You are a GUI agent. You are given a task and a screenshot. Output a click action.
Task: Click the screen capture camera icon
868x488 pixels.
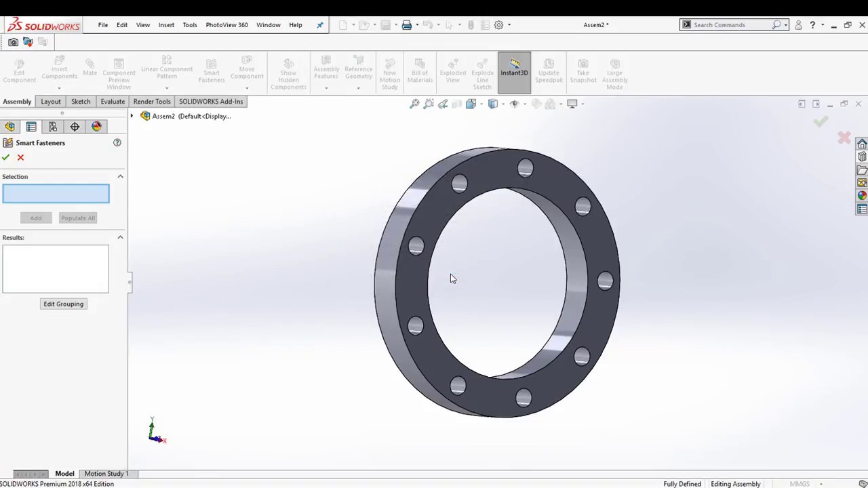(x=13, y=42)
